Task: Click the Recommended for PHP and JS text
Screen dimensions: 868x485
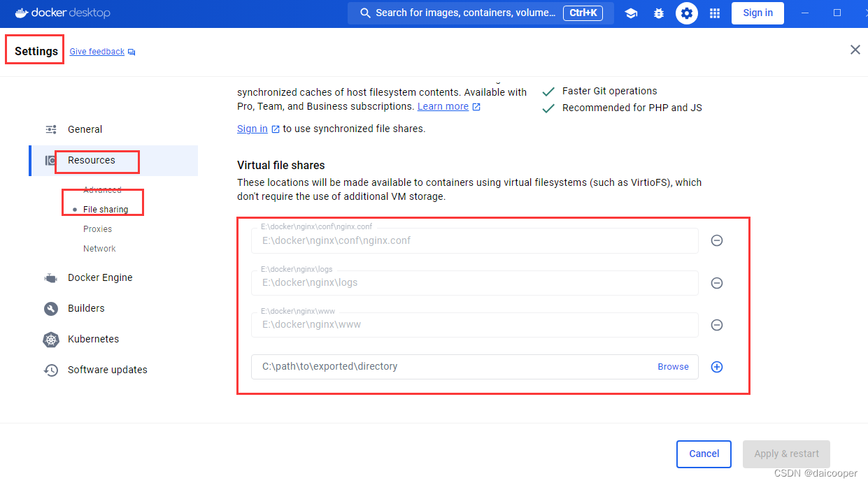Action: (x=632, y=108)
